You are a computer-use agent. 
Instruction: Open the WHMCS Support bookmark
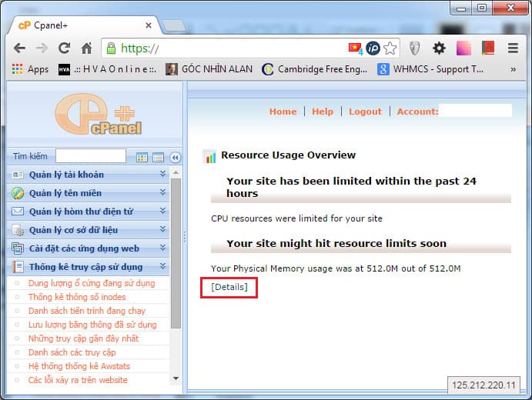430,69
